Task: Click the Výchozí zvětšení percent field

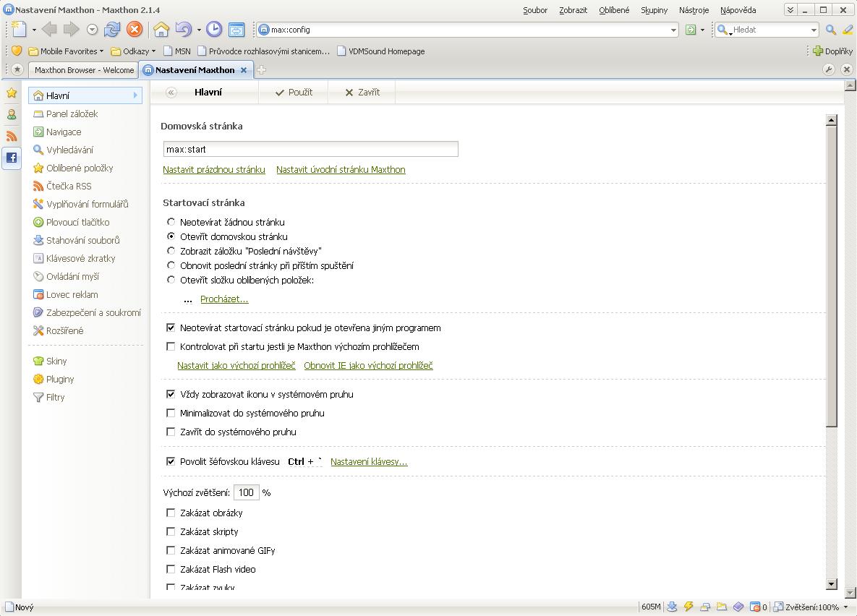Action: [x=246, y=492]
